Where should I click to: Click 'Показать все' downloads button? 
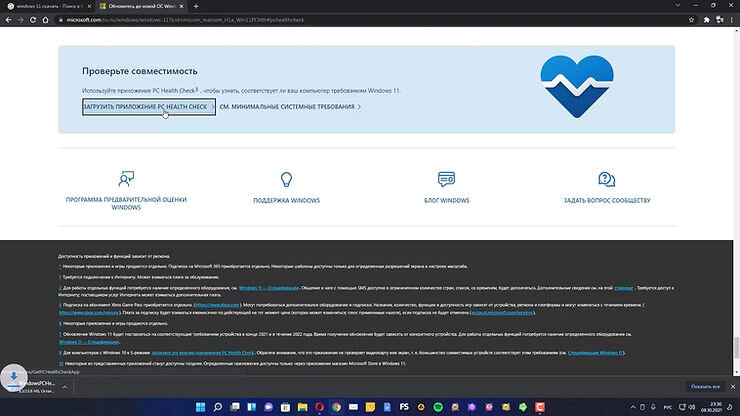coord(705,387)
